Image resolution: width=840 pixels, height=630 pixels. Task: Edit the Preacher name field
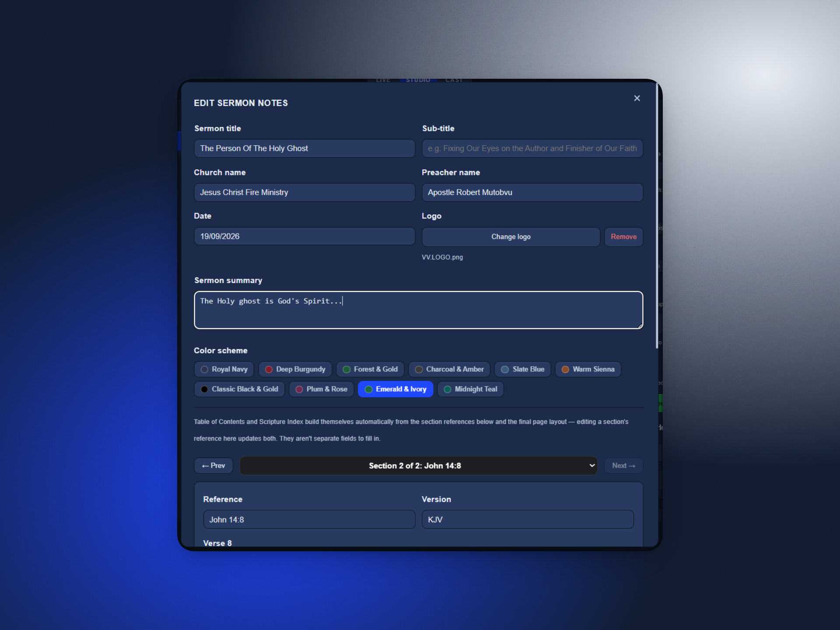[532, 192]
